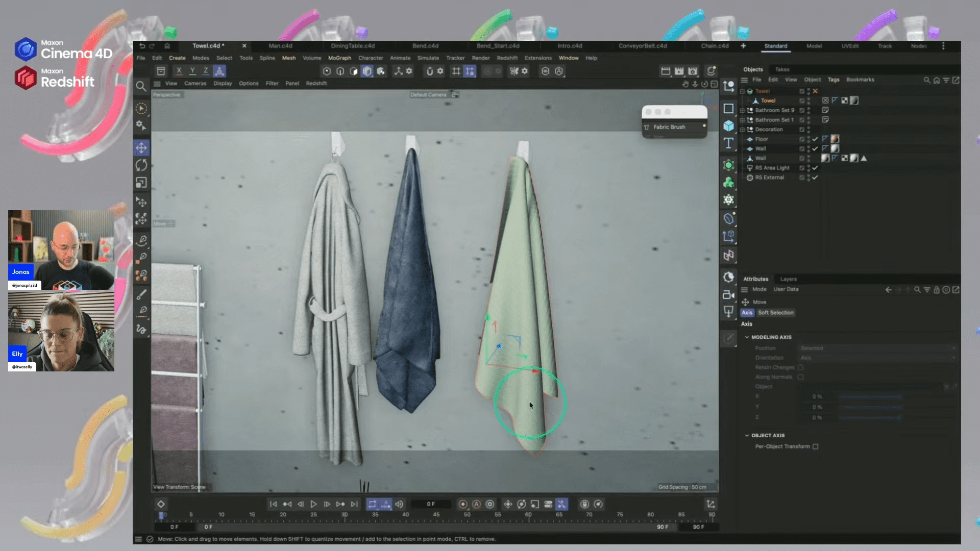Enable Per-Object Transform checkbox
The width and height of the screenshot is (980, 551).
(x=815, y=446)
